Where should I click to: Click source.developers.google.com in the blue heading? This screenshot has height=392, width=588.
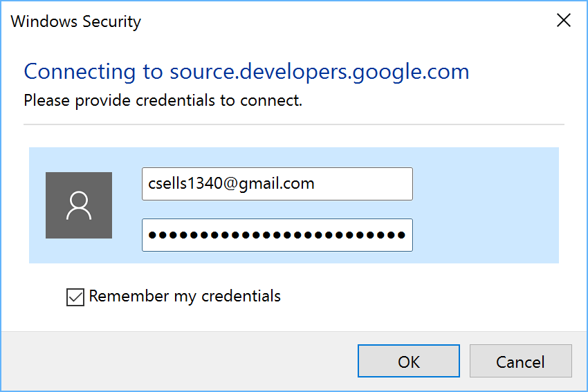tap(320, 71)
